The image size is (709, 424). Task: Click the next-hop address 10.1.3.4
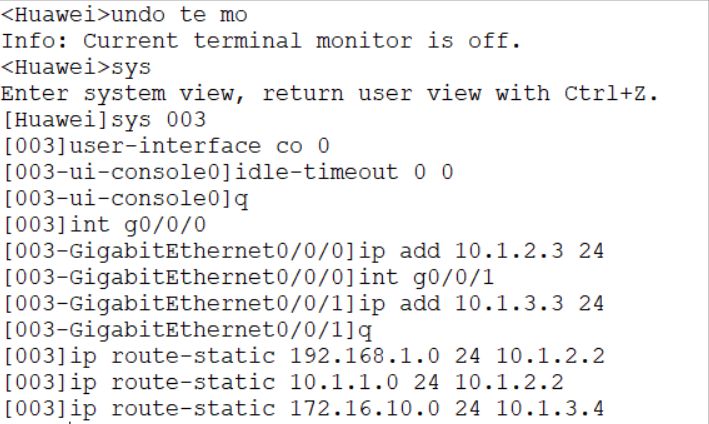(550, 408)
